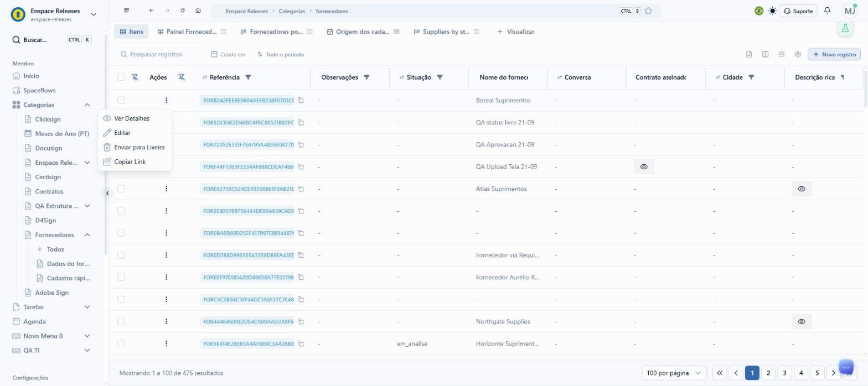Select all rows checkbox in header
This screenshot has width=868, height=386.
coord(121,77)
